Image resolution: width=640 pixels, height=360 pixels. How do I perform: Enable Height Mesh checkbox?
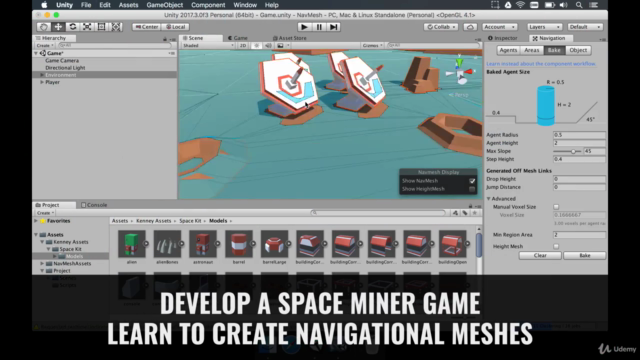click(556, 247)
